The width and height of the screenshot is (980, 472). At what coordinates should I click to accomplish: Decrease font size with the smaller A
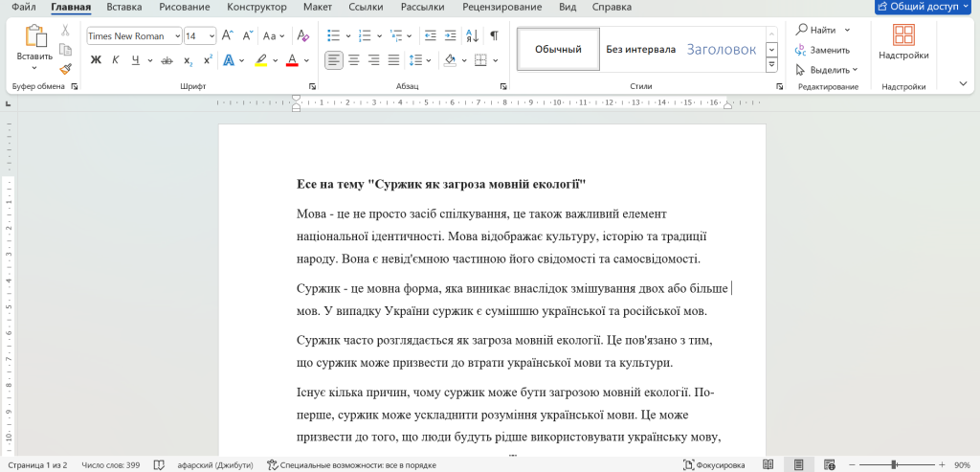tap(248, 35)
